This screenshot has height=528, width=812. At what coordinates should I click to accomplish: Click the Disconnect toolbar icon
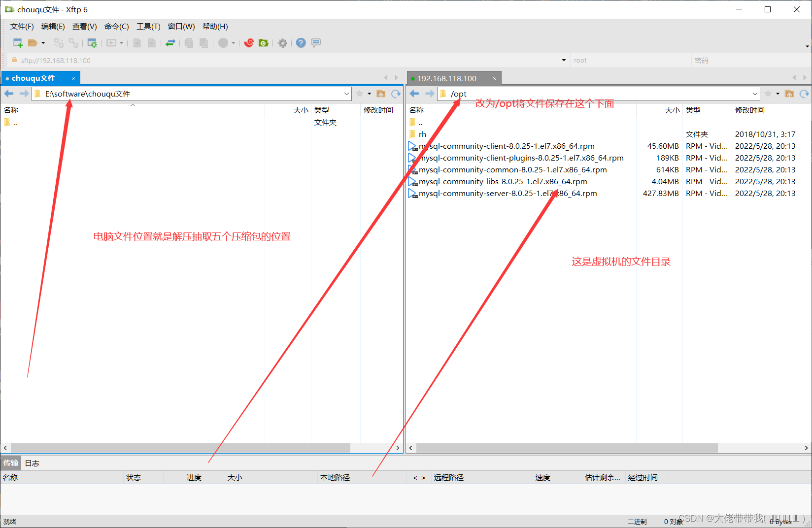(x=73, y=43)
